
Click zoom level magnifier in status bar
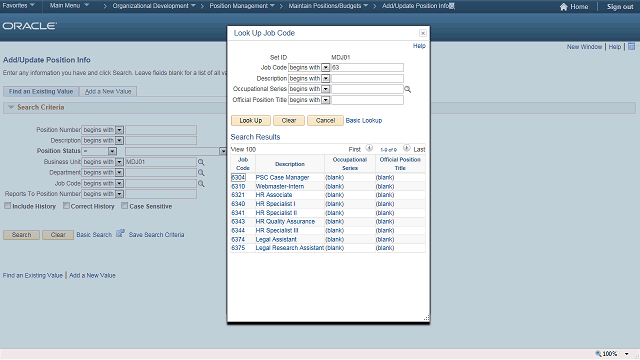click(598, 353)
